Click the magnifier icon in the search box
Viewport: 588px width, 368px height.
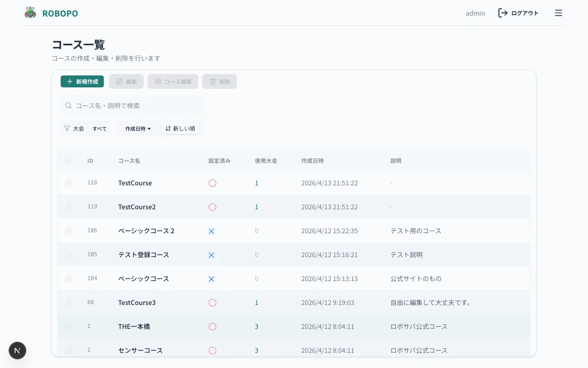coord(68,105)
